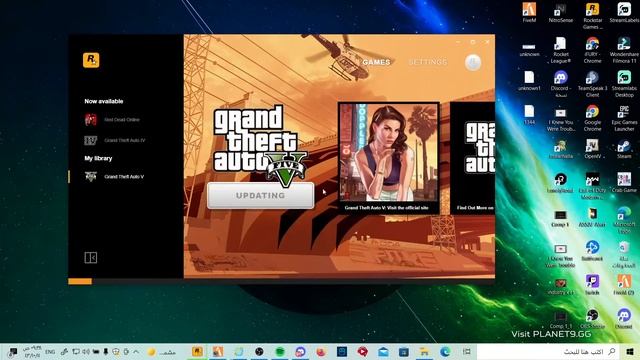Open Call of Duty Modern desktop shortcut

[592, 186]
